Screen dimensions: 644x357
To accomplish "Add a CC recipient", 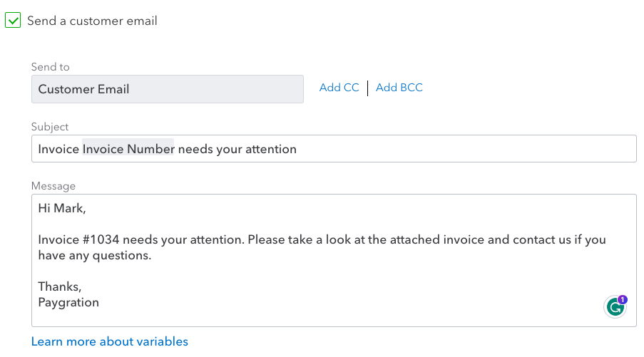I will 339,88.
